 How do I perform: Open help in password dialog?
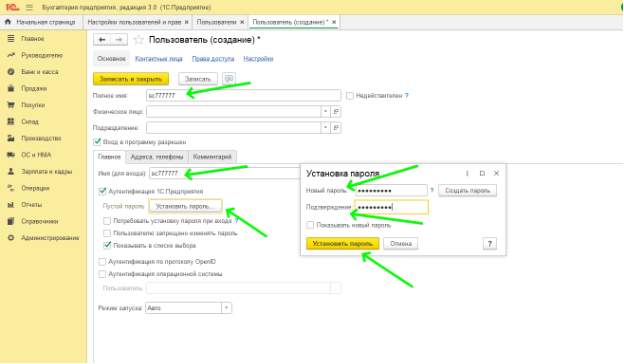coord(490,243)
